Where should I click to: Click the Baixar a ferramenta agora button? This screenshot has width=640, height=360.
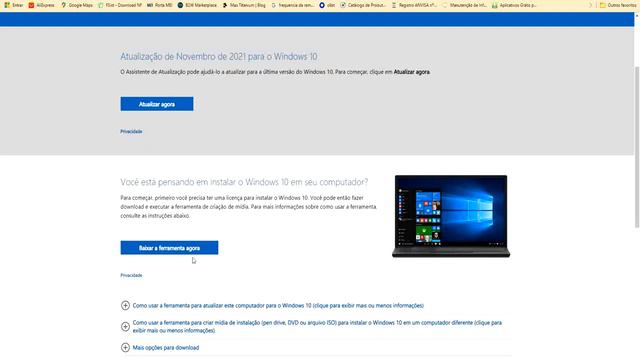tap(169, 248)
